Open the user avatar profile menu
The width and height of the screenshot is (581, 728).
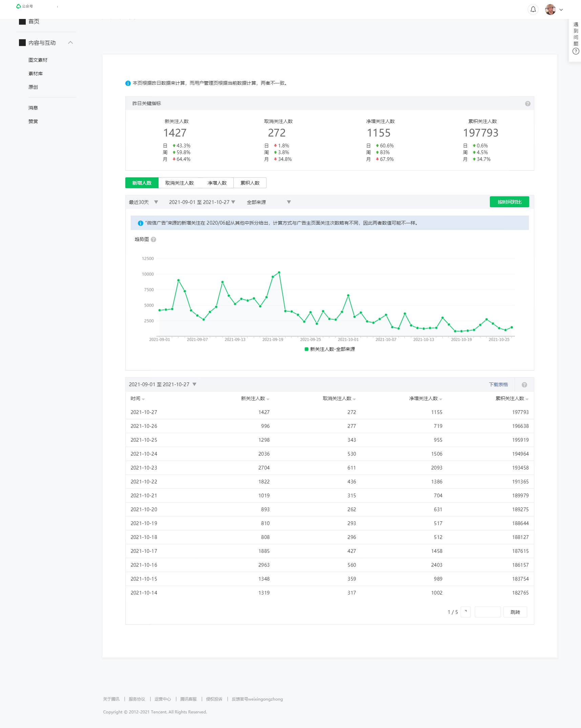(x=550, y=9)
